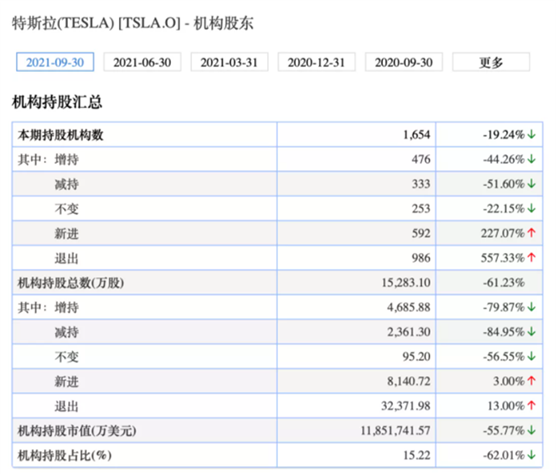Click green down arrow beside -62.01%
556x474 pixels.
[x=531, y=455]
